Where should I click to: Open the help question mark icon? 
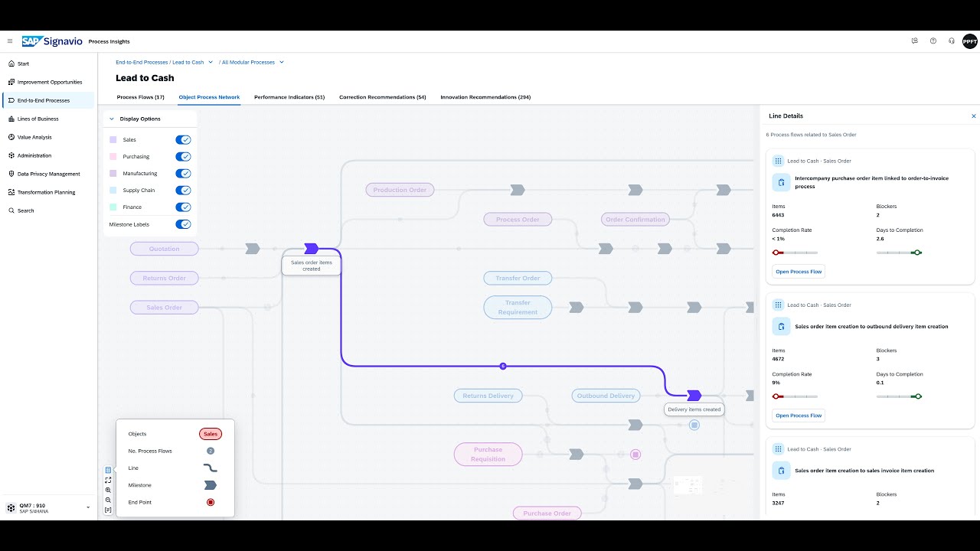tap(933, 41)
